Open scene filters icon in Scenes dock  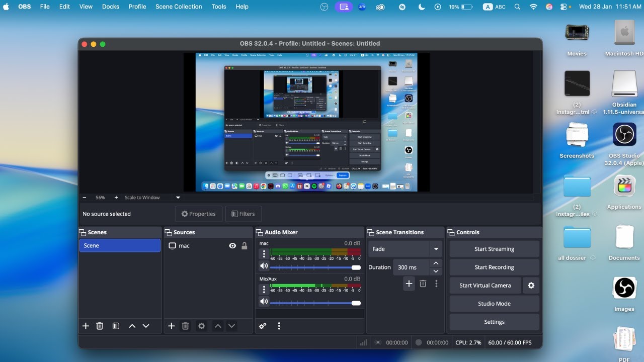(x=116, y=326)
